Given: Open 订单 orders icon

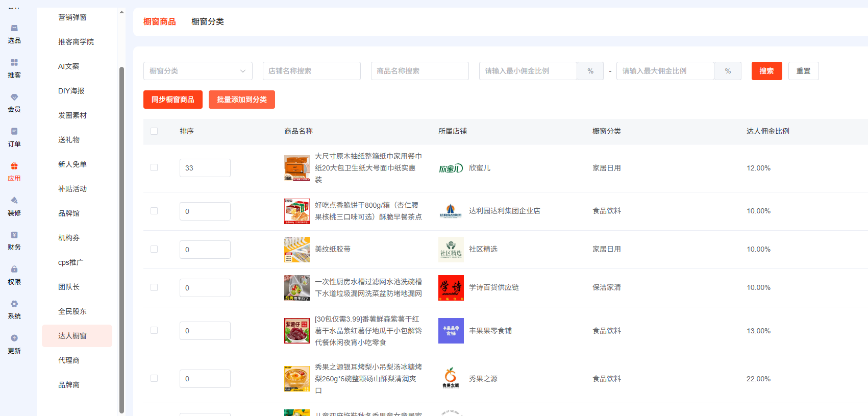Looking at the screenshot, I should [x=14, y=132].
